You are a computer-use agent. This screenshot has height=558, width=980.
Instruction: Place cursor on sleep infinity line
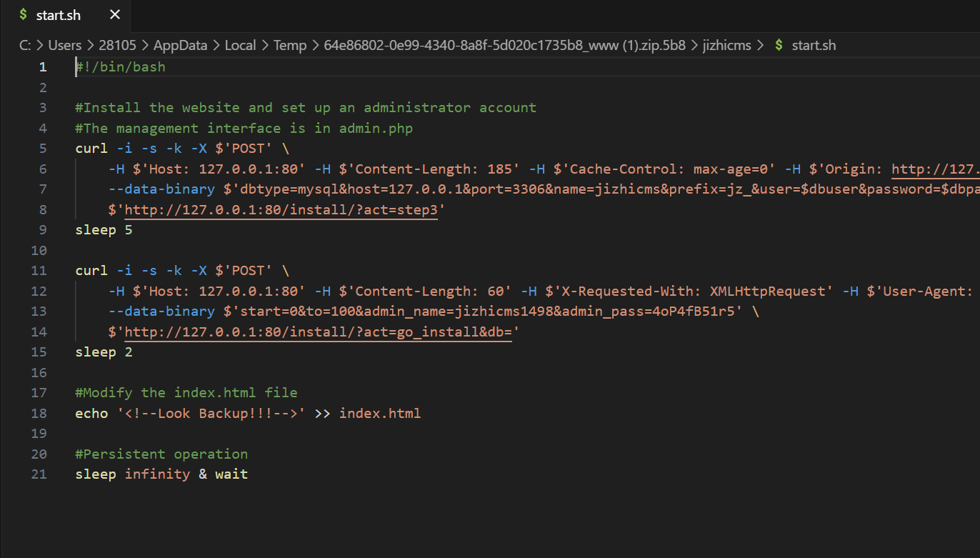(161, 474)
